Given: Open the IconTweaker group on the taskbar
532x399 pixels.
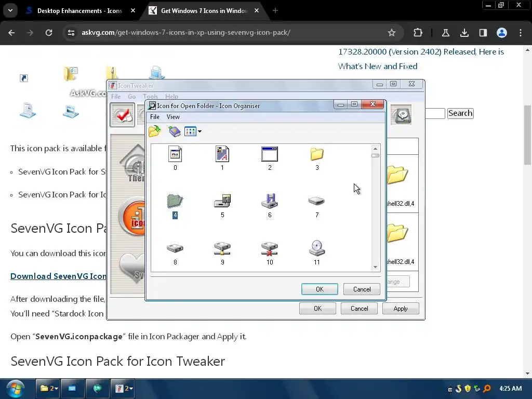Looking at the screenshot, I should coord(124,389).
